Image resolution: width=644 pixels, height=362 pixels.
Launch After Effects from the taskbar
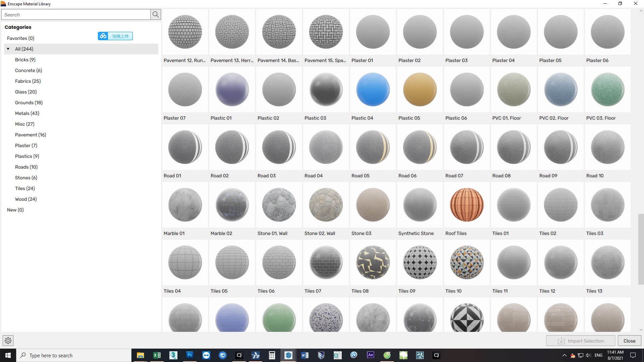point(370,355)
